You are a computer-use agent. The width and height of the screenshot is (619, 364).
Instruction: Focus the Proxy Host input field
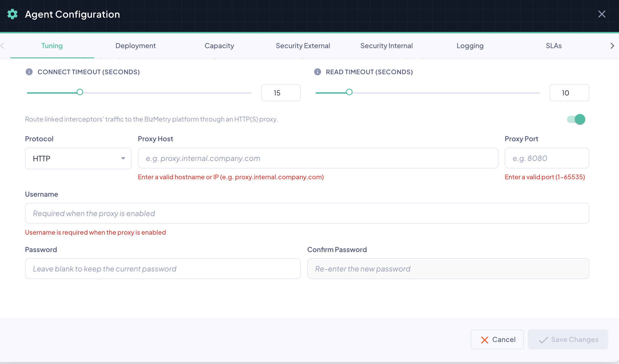[318, 158]
